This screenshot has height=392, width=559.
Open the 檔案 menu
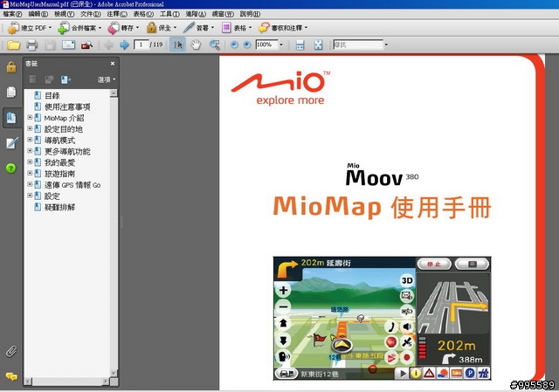click(12, 14)
